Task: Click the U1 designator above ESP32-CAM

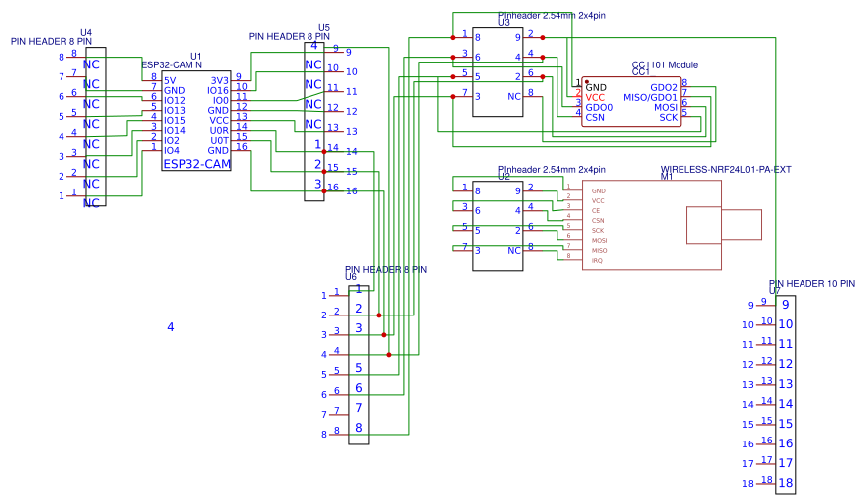Action: (196, 57)
